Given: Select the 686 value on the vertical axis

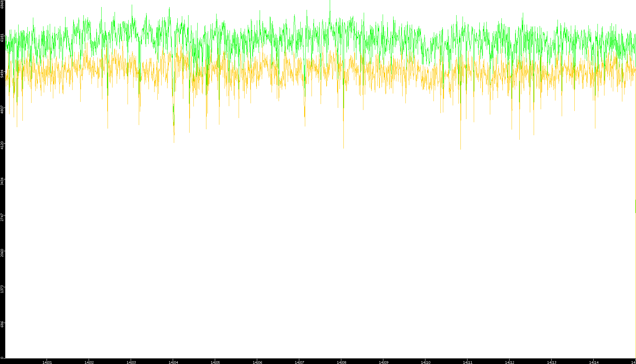Looking at the screenshot, I should [2, 324].
